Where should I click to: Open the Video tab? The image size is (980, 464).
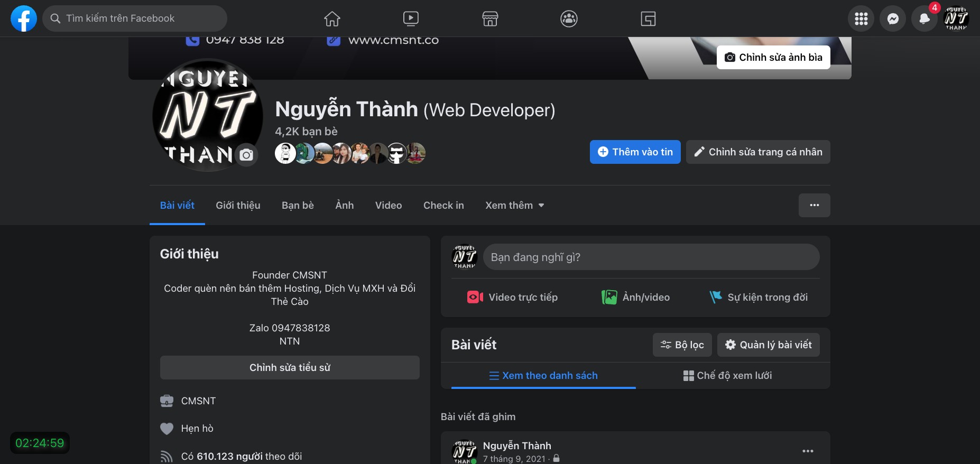(x=389, y=205)
